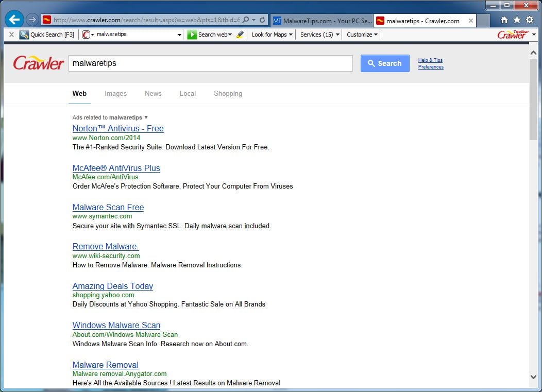Click www.symantec.com green URL
Image resolution: width=542 pixels, height=392 pixels.
pos(102,216)
